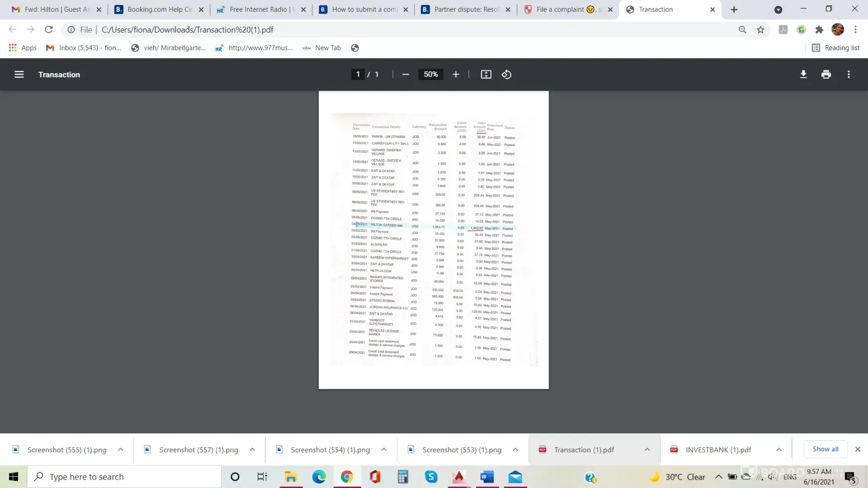Close the Free Internet Radio tab

click(303, 9)
